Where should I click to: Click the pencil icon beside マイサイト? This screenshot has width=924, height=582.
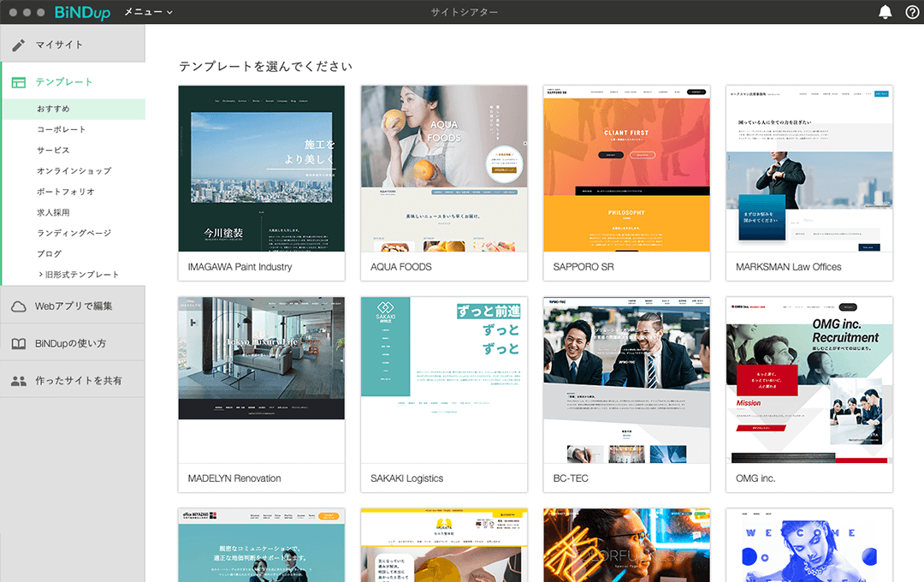tap(19, 45)
